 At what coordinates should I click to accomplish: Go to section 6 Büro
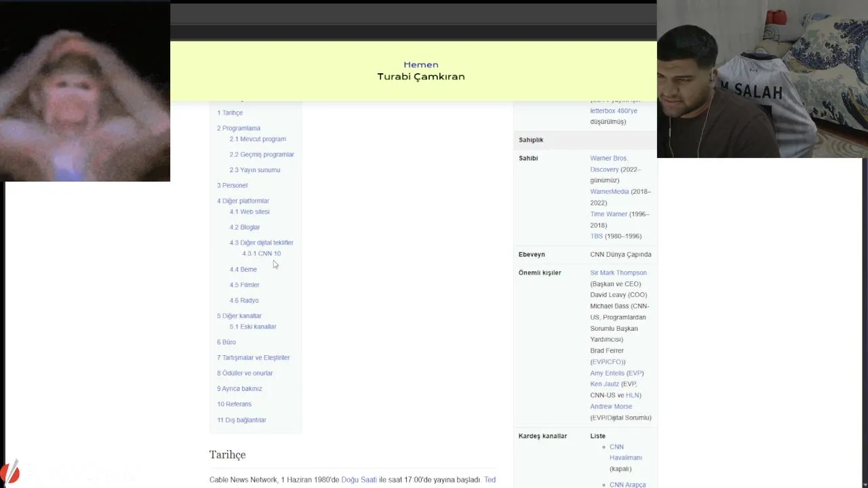point(226,342)
